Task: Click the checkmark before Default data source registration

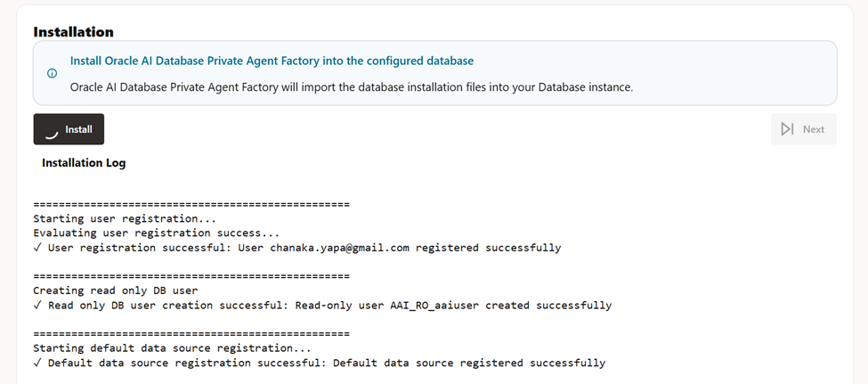Action: [x=37, y=363]
